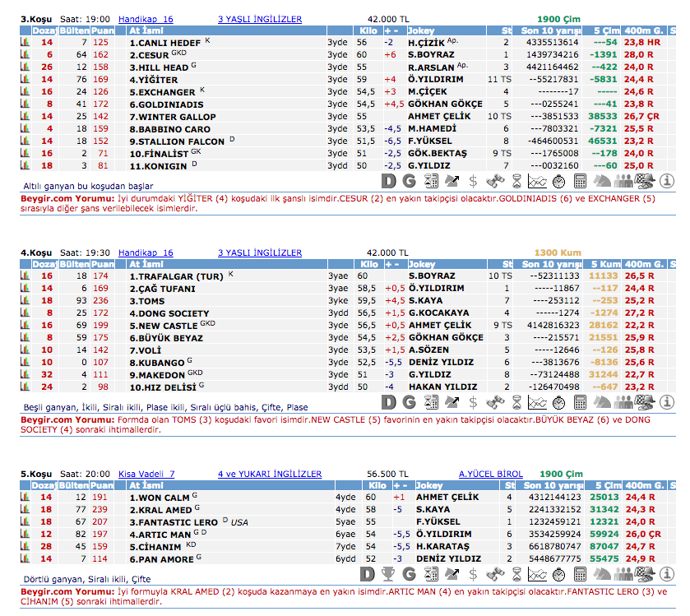Click the info icon in race 3

click(x=667, y=180)
